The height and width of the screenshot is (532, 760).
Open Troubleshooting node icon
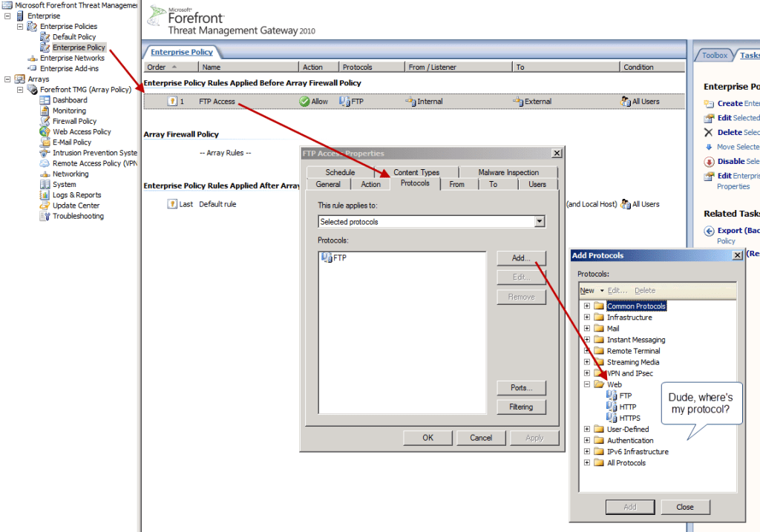[x=45, y=216]
